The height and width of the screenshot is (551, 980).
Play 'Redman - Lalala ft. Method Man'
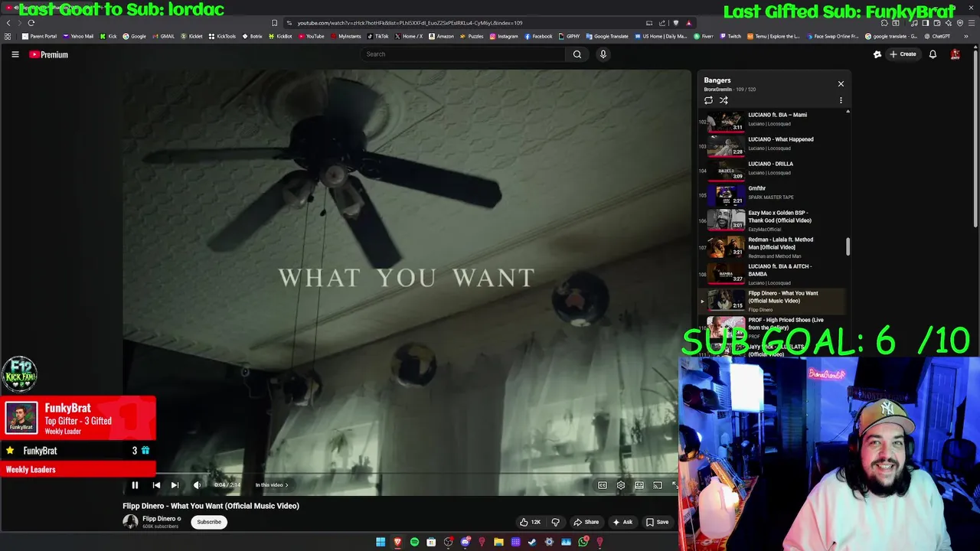click(x=771, y=247)
